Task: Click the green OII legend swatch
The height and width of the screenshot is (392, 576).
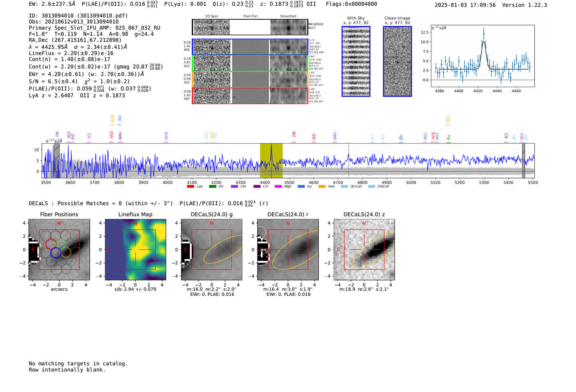Action: click(212, 187)
